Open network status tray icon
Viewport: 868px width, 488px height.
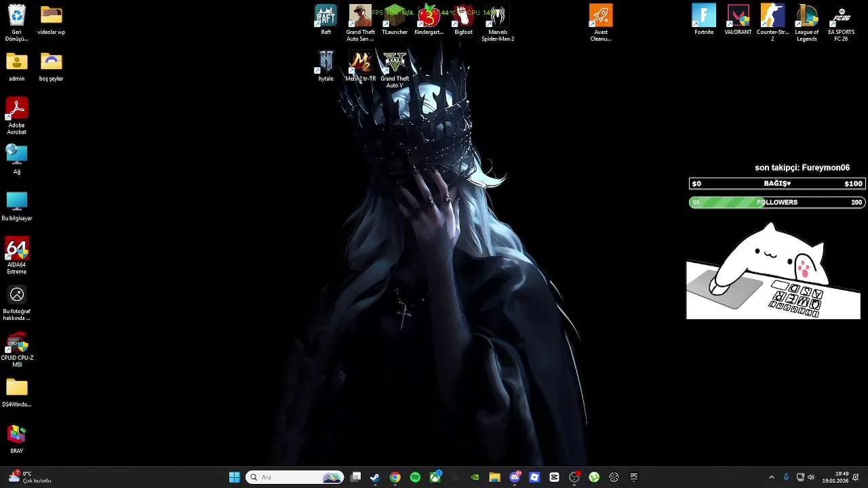coord(800,477)
